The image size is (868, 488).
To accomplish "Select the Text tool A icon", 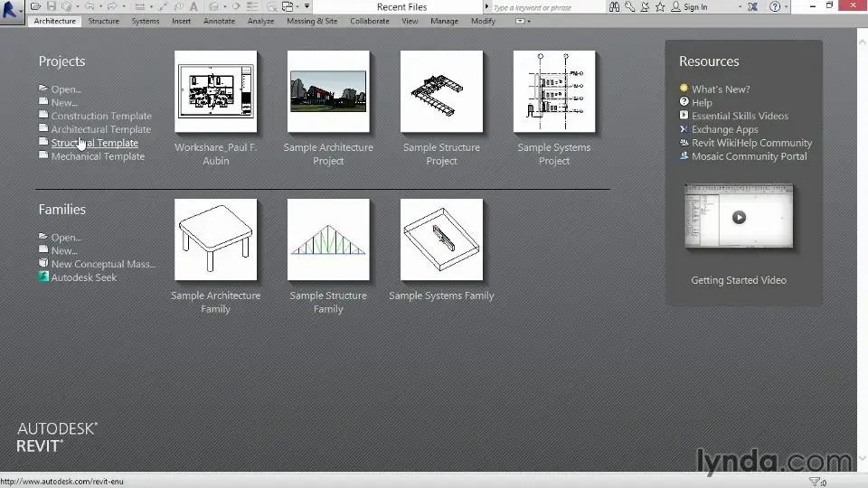I will click(193, 6).
